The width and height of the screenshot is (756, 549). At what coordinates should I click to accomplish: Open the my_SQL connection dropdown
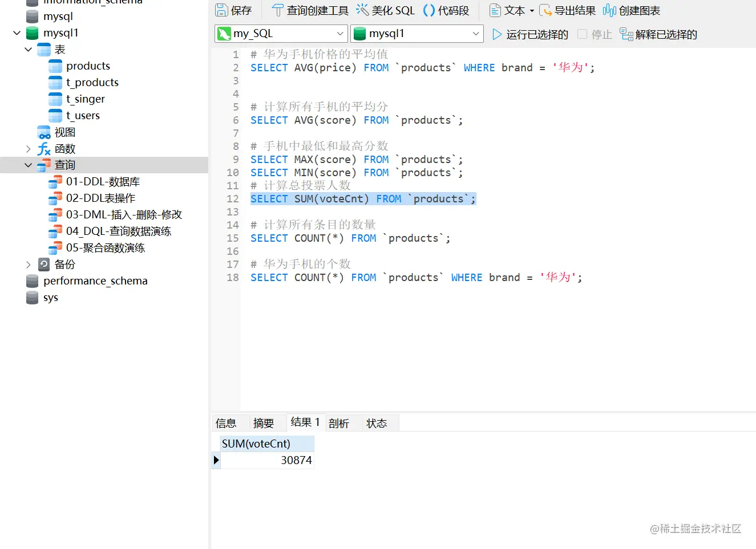pyautogui.click(x=340, y=34)
